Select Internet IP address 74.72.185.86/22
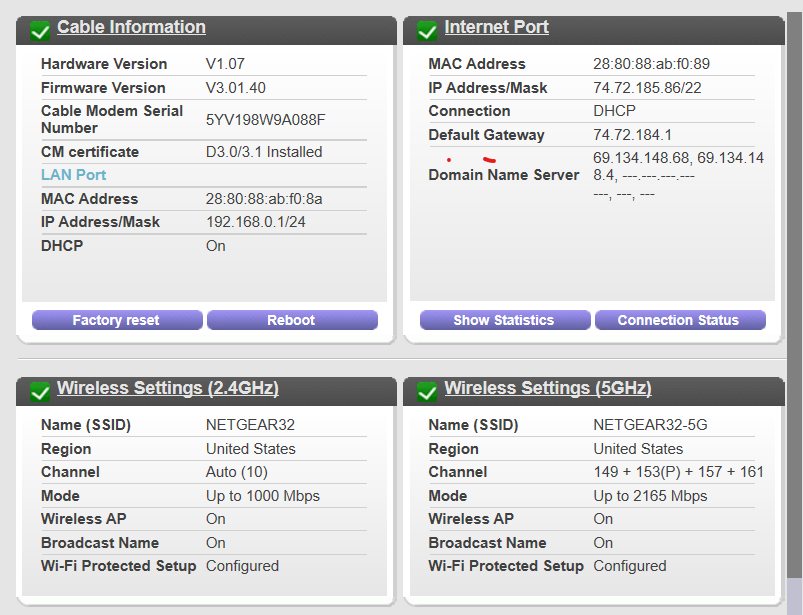This screenshot has width=803, height=615. pos(647,88)
